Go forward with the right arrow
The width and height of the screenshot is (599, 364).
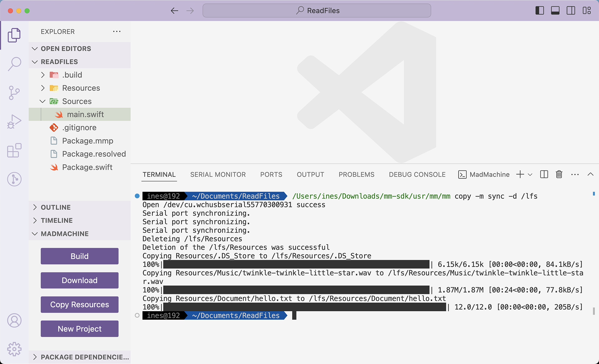click(x=190, y=11)
